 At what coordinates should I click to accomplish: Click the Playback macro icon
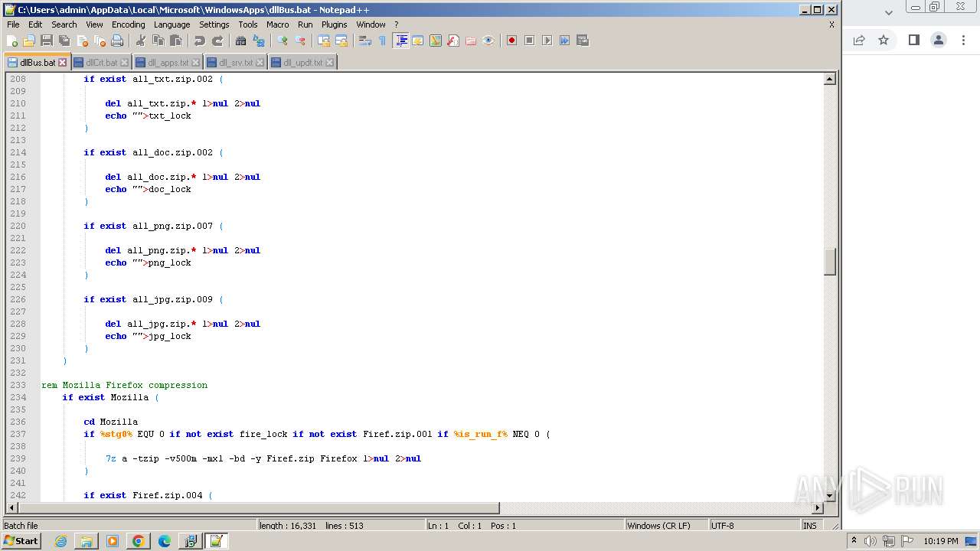[547, 41]
